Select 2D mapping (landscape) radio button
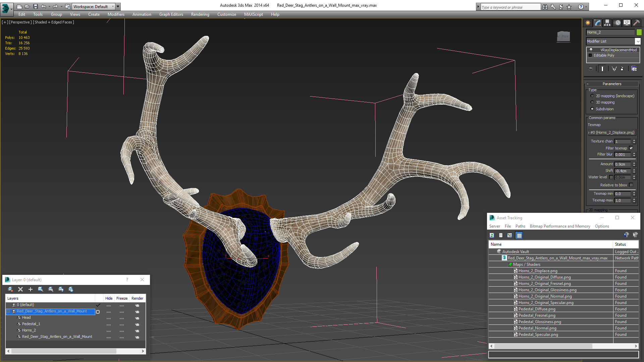This screenshot has width=644, height=362. click(592, 96)
